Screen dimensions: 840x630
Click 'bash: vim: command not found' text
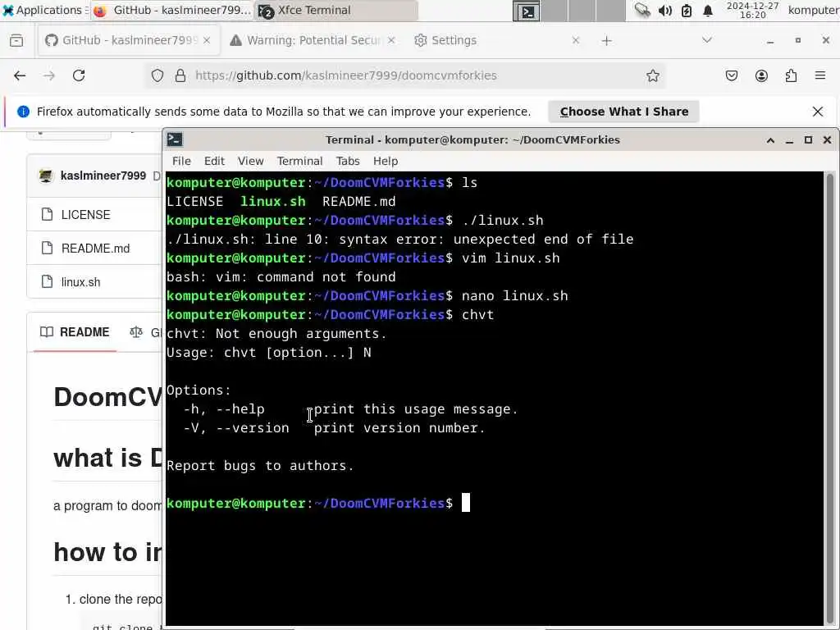coord(281,277)
